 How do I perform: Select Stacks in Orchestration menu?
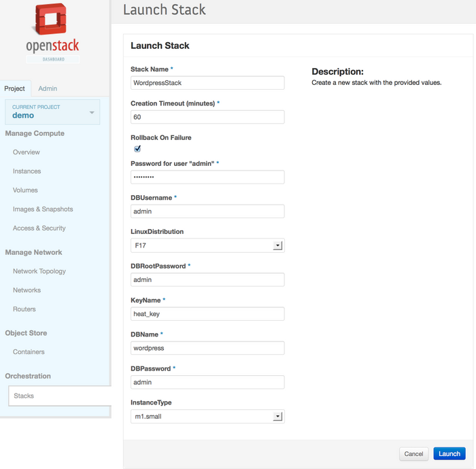point(24,396)
